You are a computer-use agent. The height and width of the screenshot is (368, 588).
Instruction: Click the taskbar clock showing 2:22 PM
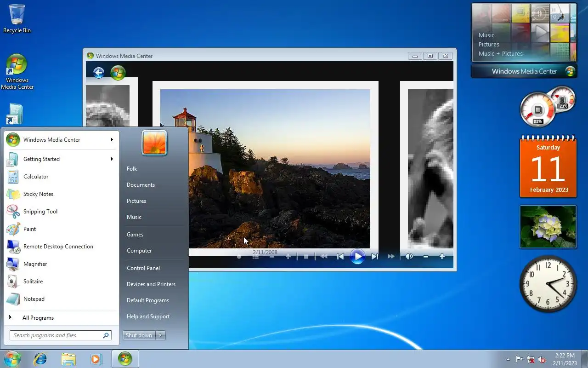(565, 359)
